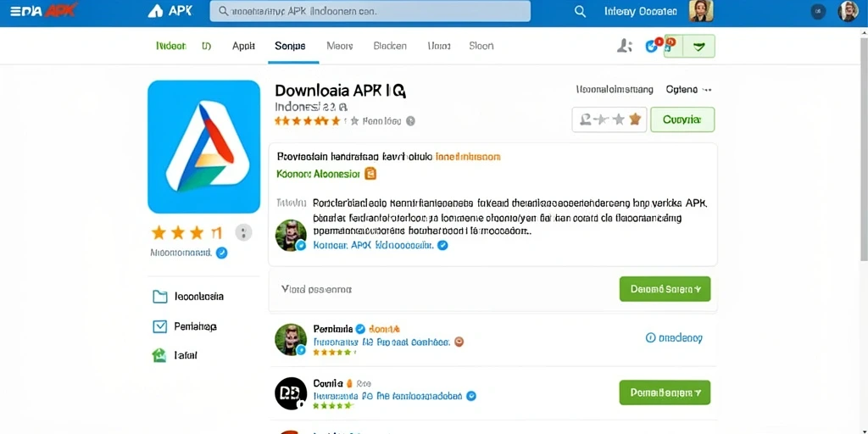Open the ID tab next to Indoon
The width and height of the screenshot is (868, 434).
pyautogui.click(x=207, y=46)
